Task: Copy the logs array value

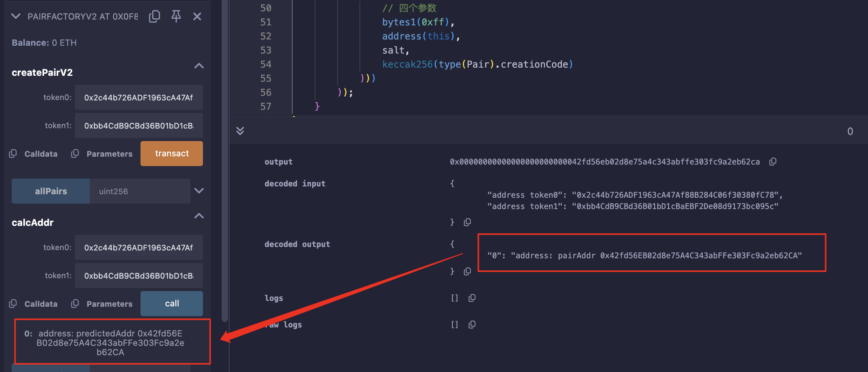Action: click(x=472, y=298)
